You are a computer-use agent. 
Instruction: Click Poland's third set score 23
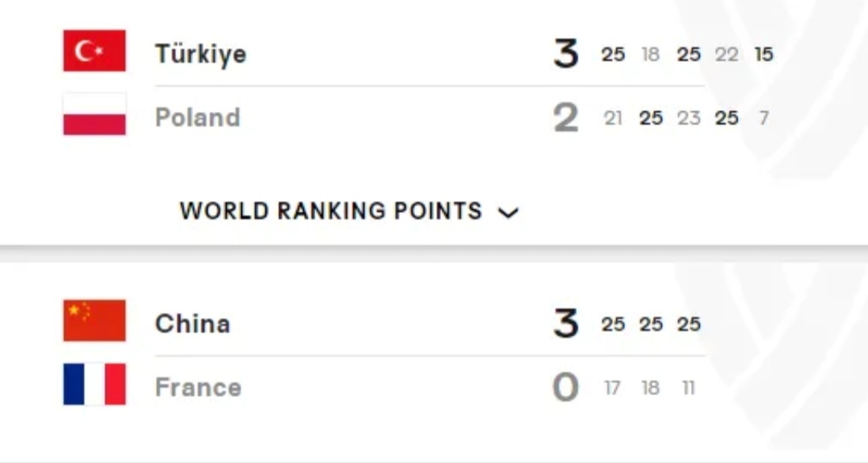pyautogui.click(x=689, y=118)
